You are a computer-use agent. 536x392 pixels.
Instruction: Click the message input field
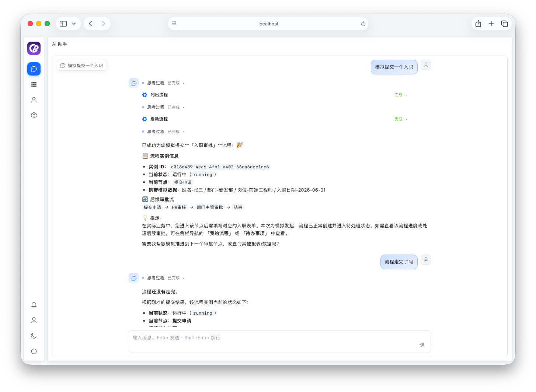[x=279, y=341]
